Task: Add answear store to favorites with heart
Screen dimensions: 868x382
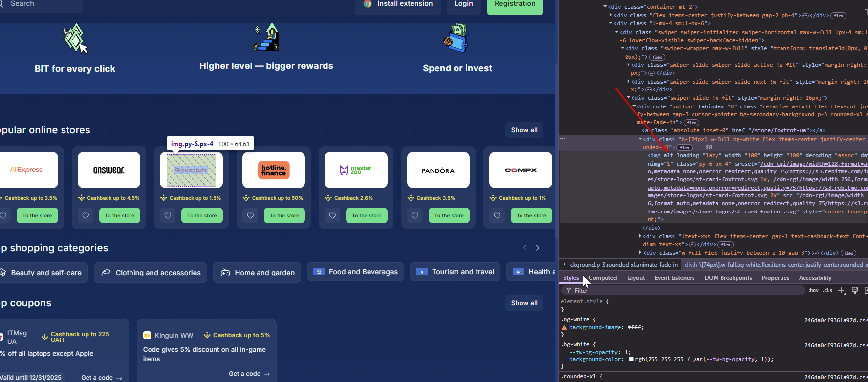Action: 86,215
